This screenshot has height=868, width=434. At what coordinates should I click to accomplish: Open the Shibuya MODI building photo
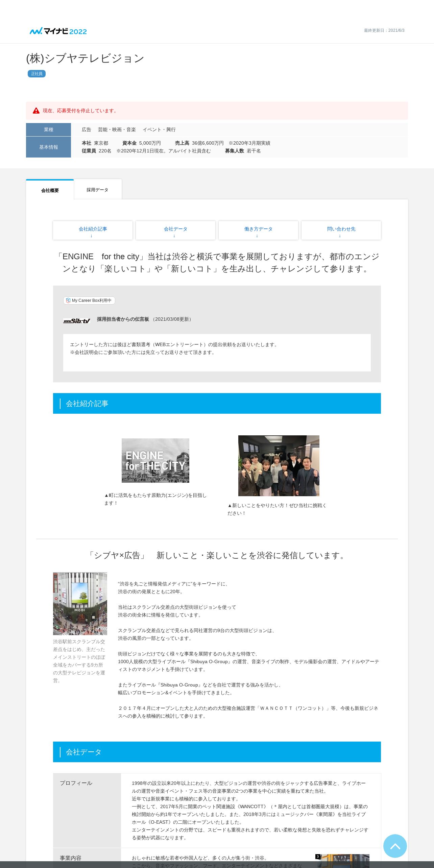coord(80,604)
